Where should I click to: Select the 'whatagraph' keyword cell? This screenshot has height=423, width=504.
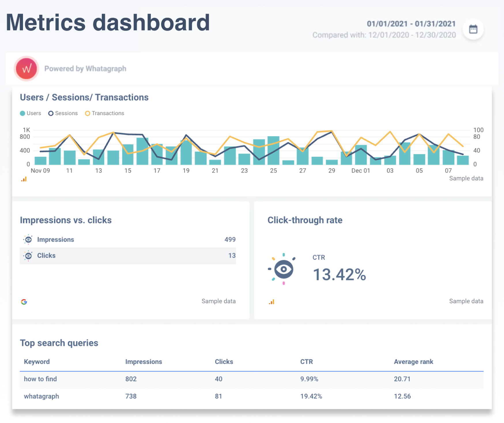[41, 396]
